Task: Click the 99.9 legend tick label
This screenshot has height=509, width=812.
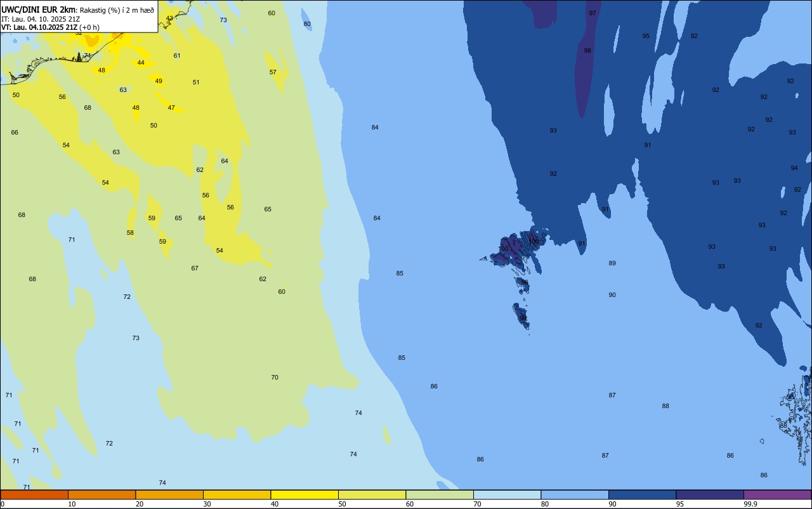Action: coord(750,504)
